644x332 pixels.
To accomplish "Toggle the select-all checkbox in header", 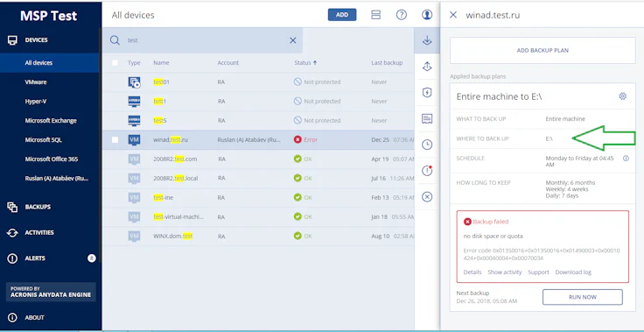I will 115,63.
